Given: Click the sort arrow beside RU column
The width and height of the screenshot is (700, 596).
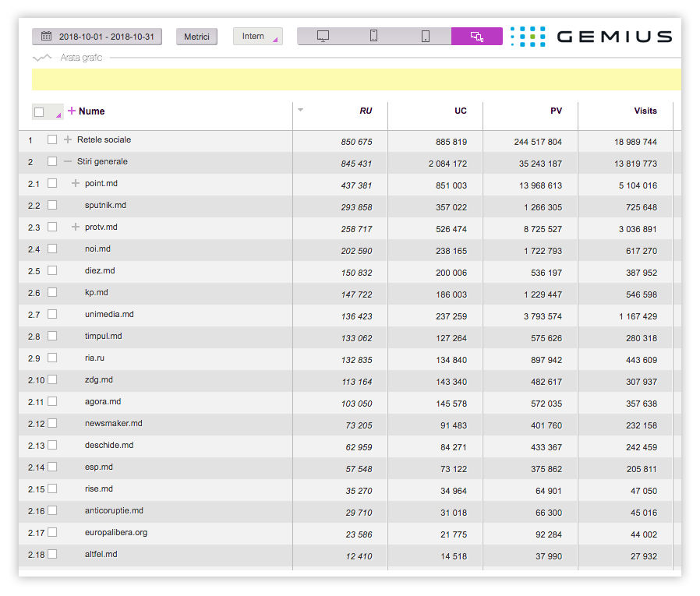Looking at the screenshot, I should pos(300,110).
